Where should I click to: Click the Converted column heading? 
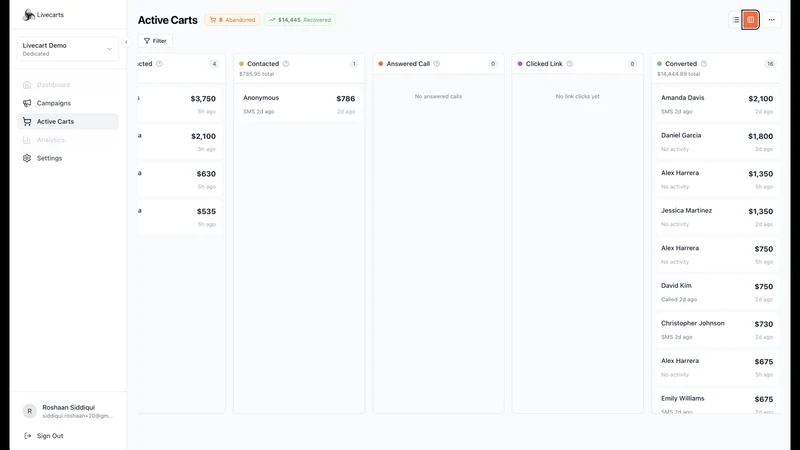681,64
